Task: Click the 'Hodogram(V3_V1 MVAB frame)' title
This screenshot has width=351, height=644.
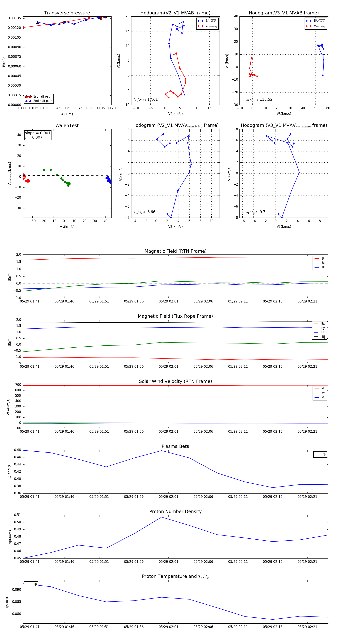Action: coord(284,13)
